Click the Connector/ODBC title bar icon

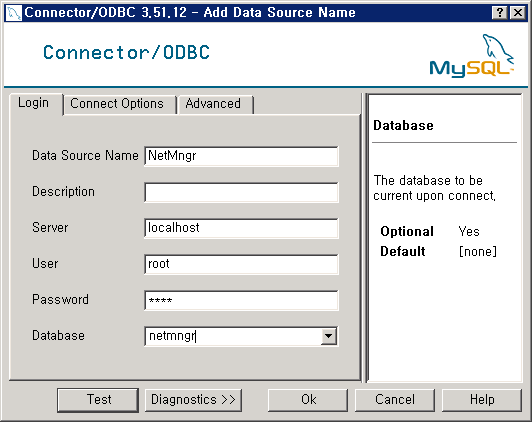(x=13, y=13)
